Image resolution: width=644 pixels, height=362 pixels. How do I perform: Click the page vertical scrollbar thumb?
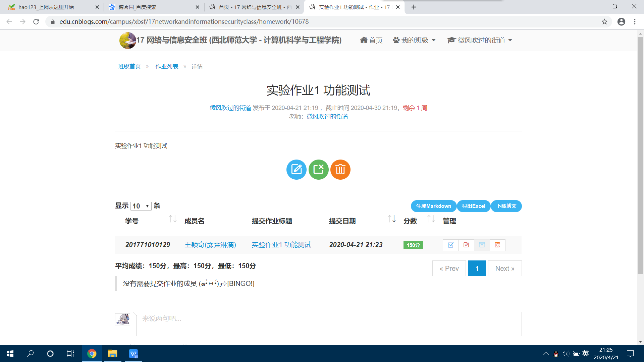tap(640, 154)
